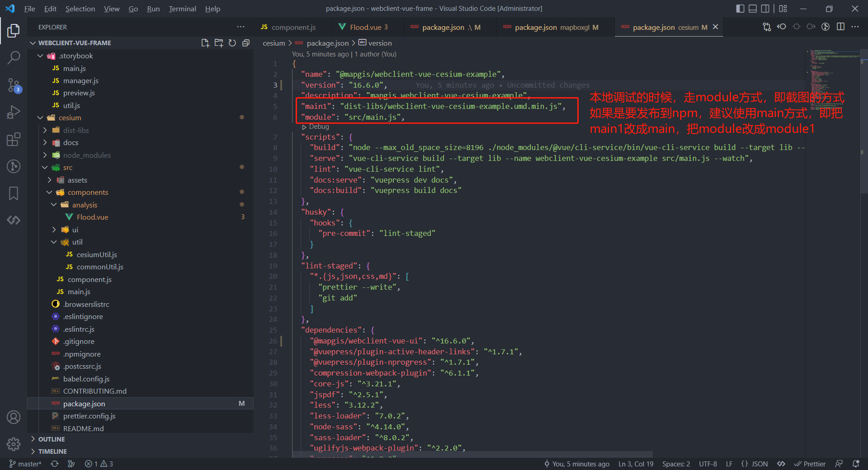Open the Run and Debug view
This screenshot has height=470, width=868.
coord(14,112)
